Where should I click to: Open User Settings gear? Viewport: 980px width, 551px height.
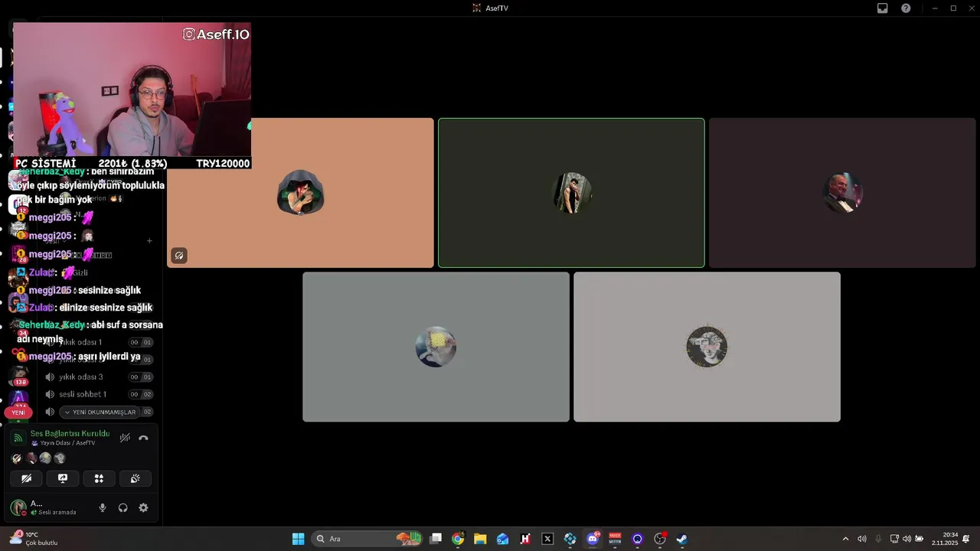pos(143,507)
